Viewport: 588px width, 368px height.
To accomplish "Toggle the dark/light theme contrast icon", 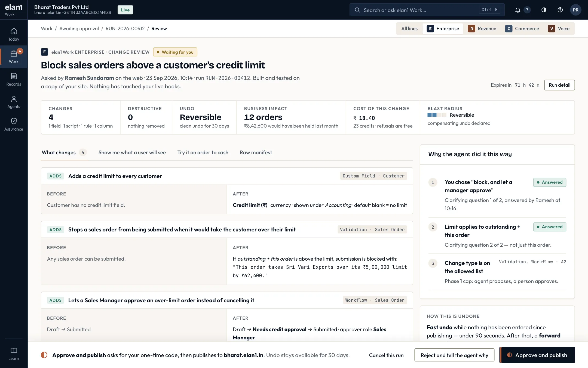I will point(544,10).
